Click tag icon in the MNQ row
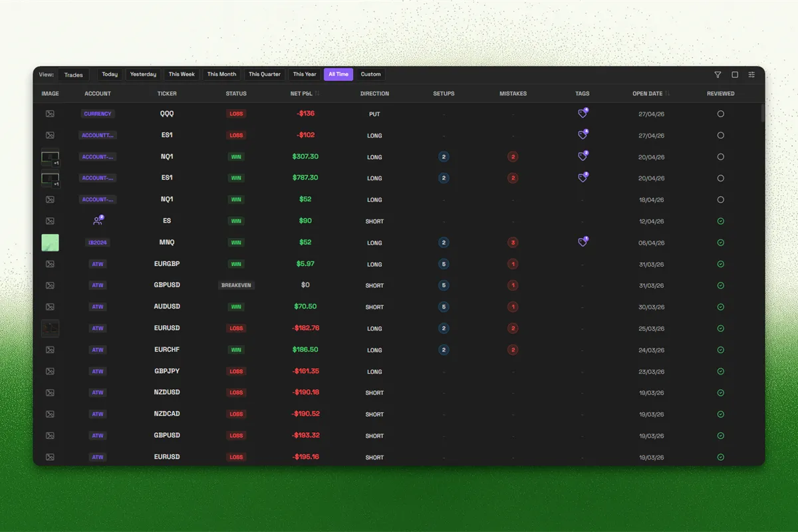Viewport: 798px width, 532px height. [x=583, y=242]
